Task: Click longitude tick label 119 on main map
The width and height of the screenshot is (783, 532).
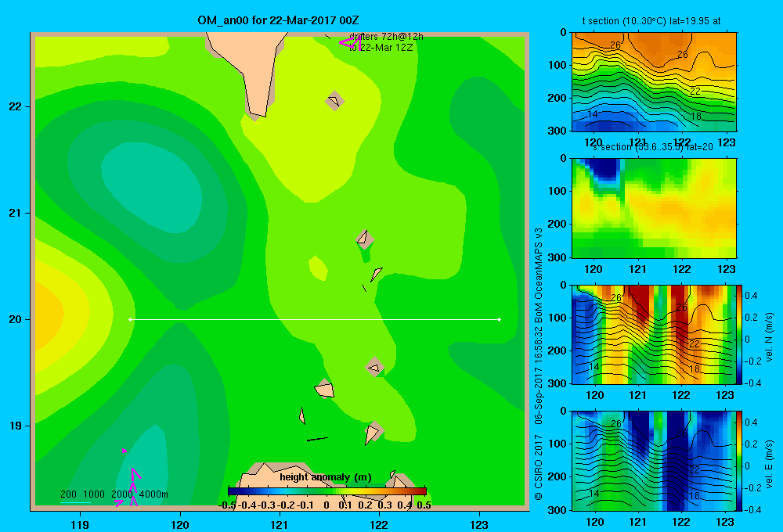Action: (81, 524)
